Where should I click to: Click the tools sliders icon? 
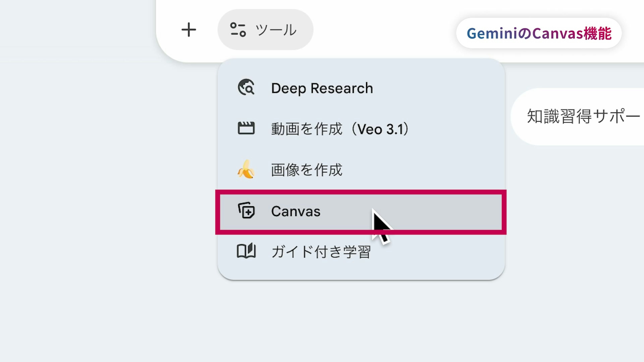pos(238,30)
